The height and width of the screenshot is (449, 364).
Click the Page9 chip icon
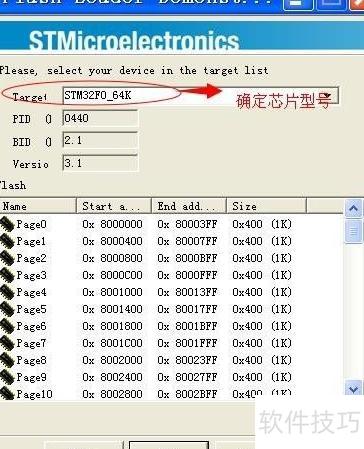[x=7, y=377]
